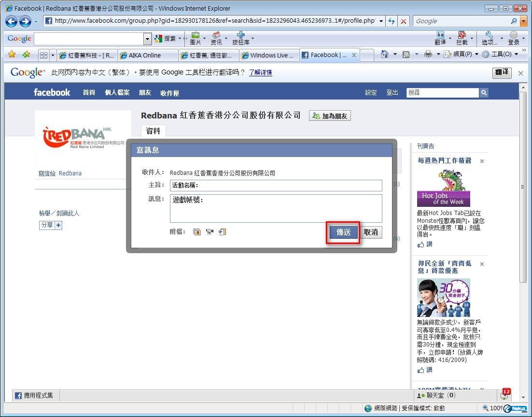Click the Google Toolbar translate icon

440,38
